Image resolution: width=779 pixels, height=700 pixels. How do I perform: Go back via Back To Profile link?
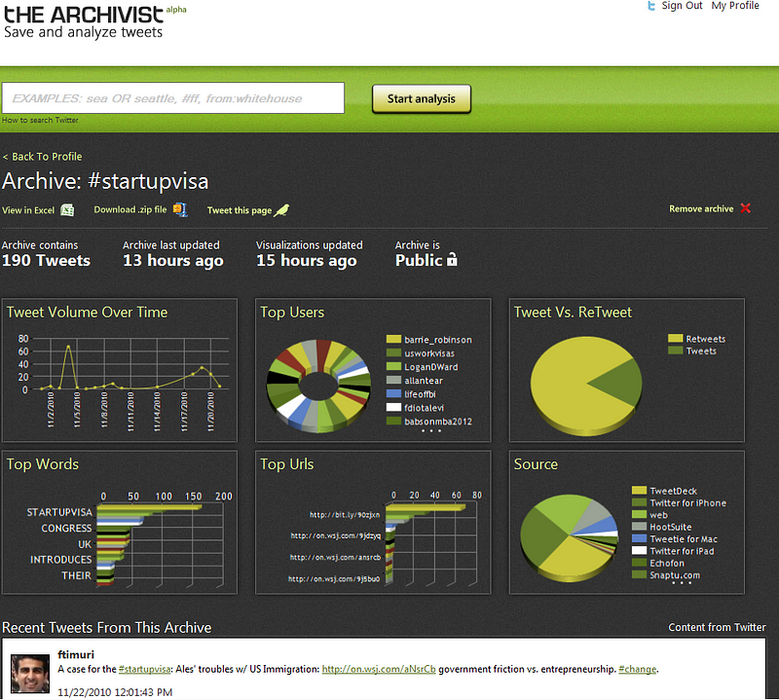pos(42,157)
